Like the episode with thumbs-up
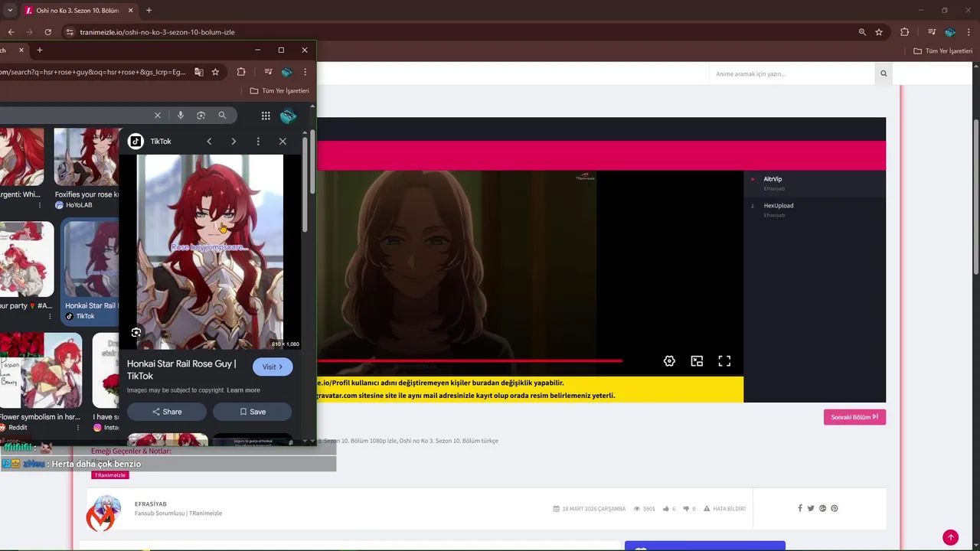 (666, 508)
